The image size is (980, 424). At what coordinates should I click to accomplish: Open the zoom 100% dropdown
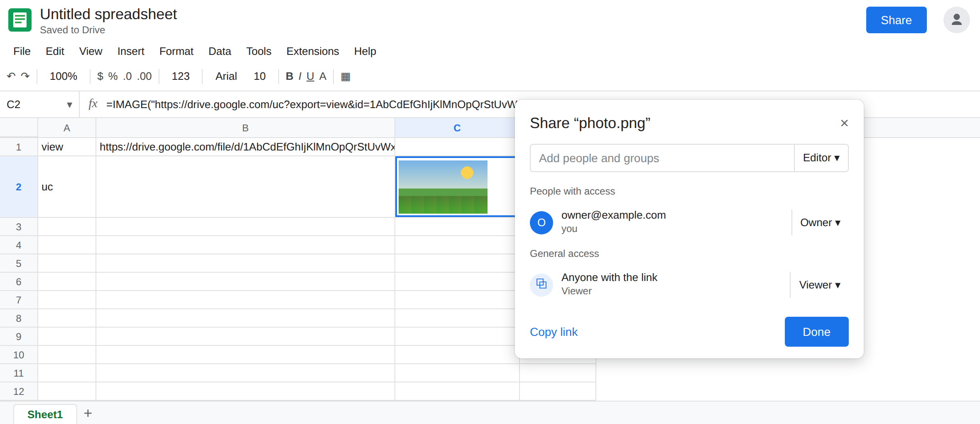[x=64, y=76]
